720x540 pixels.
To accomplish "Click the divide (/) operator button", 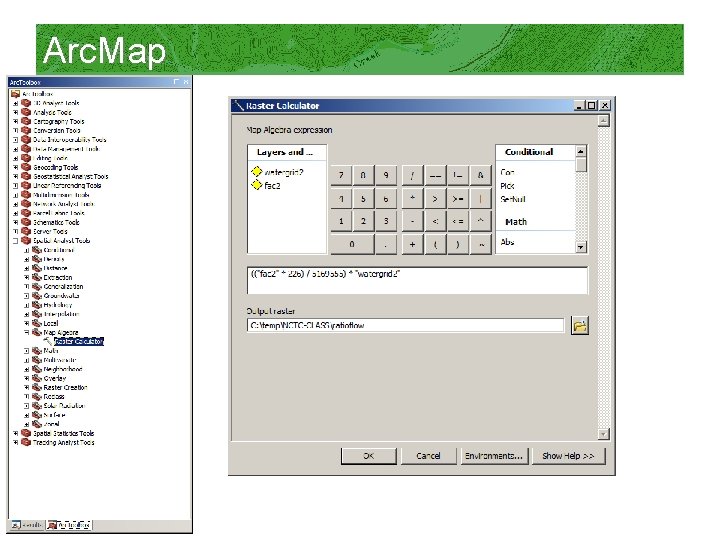I will (412, 175).
